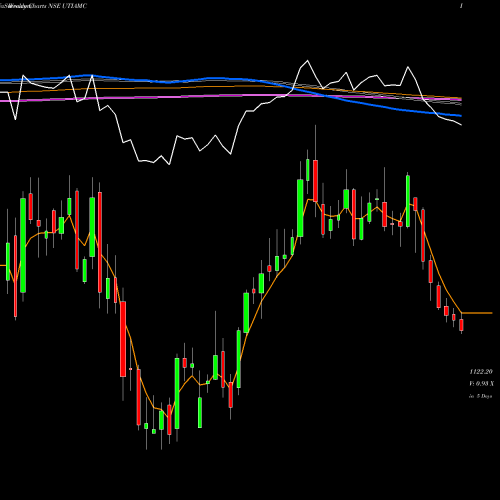Click the V: 0.93 X volume text
The height and width of the screenshot is (500, 500).
point(481,384)
